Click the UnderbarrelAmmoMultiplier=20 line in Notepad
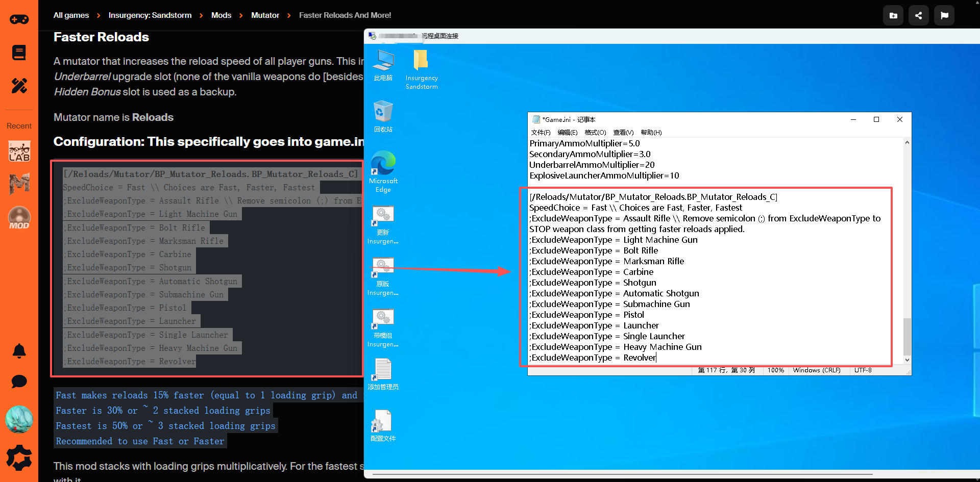The image size is (980, 482). [x=592, y=165]
